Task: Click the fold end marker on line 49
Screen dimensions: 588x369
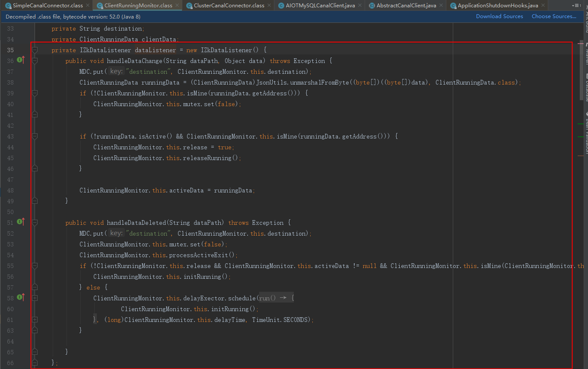Action: 35,201
